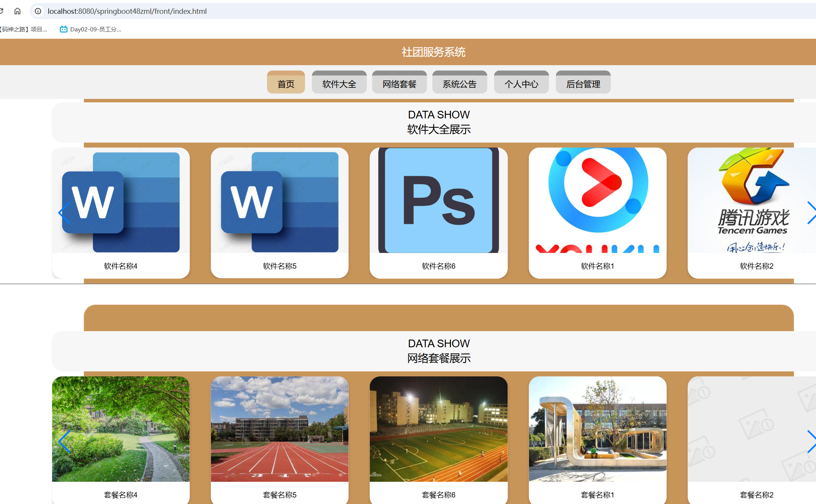Image resolution: width=816 pixels, height=504 pixels.
Task: Open the 码神之路 项目 bookmark
Action: pos(23,29)
